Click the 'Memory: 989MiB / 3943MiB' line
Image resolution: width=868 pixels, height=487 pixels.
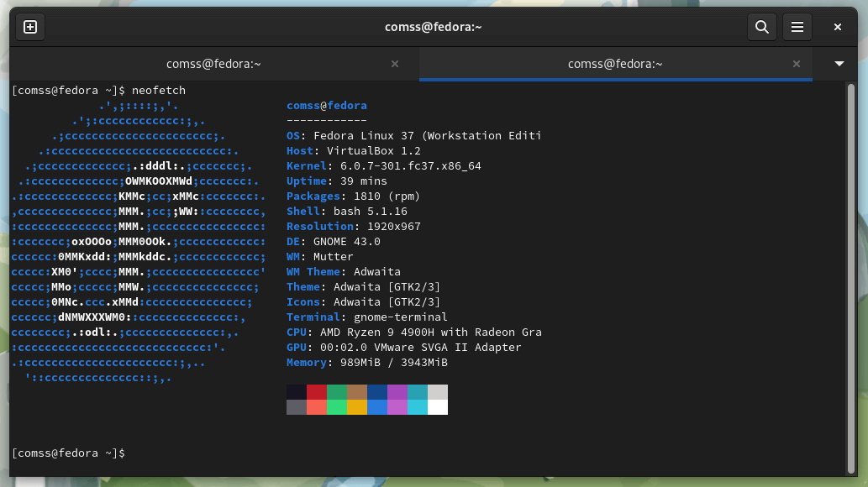(366, 363)
